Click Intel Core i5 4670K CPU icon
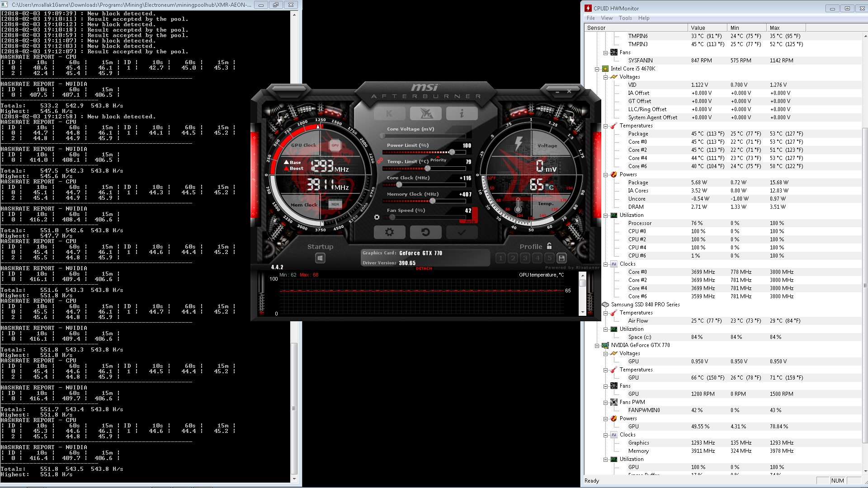Screen dimensions: 868x488 click(605, 69)
